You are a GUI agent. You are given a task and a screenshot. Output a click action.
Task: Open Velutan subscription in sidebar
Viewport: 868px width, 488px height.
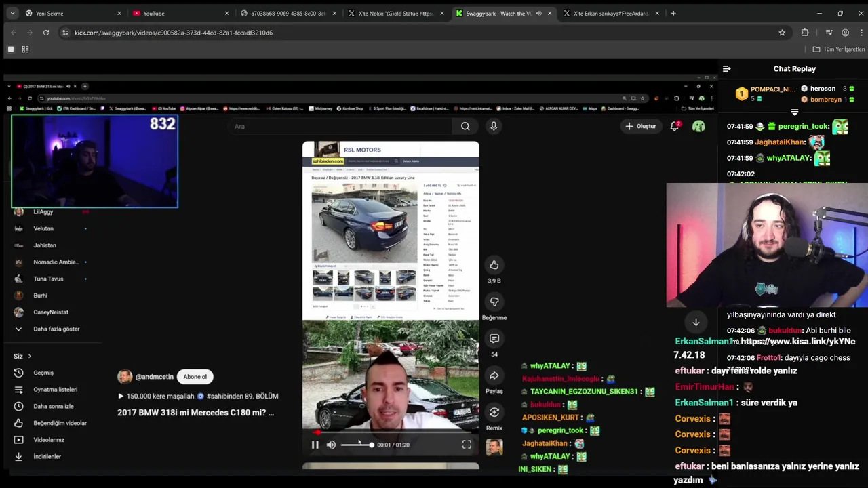pyautogui.click(x=43, y=228)
